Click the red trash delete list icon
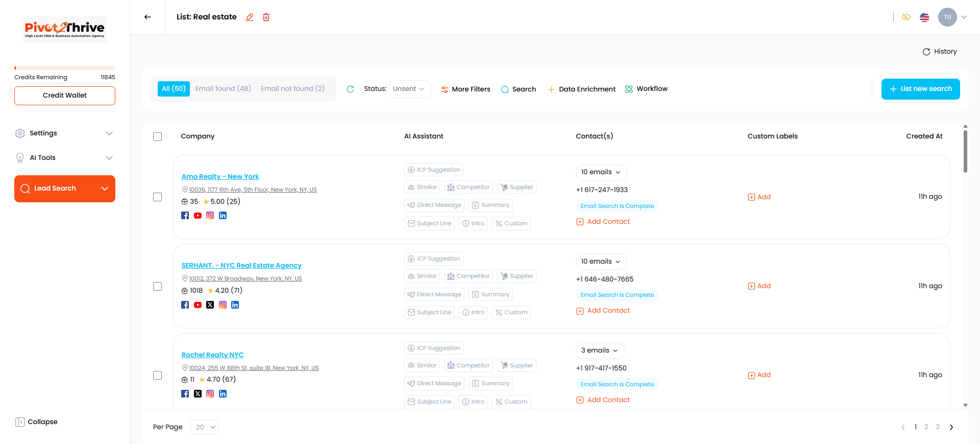 click(x=266, y=17)
